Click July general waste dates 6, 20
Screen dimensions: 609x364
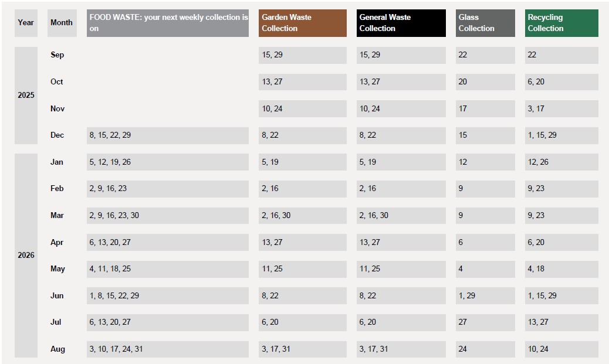401,322
